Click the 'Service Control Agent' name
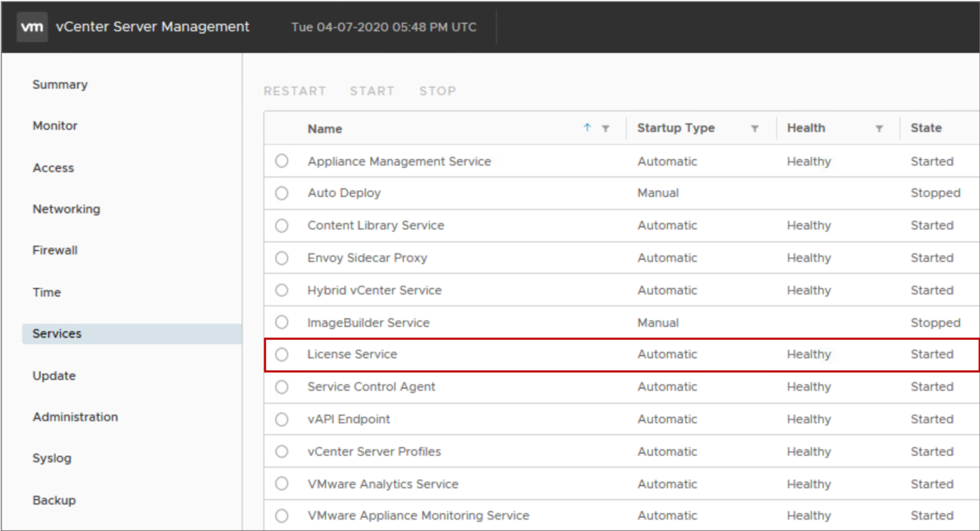980x531 pixels. coord(371,387)
